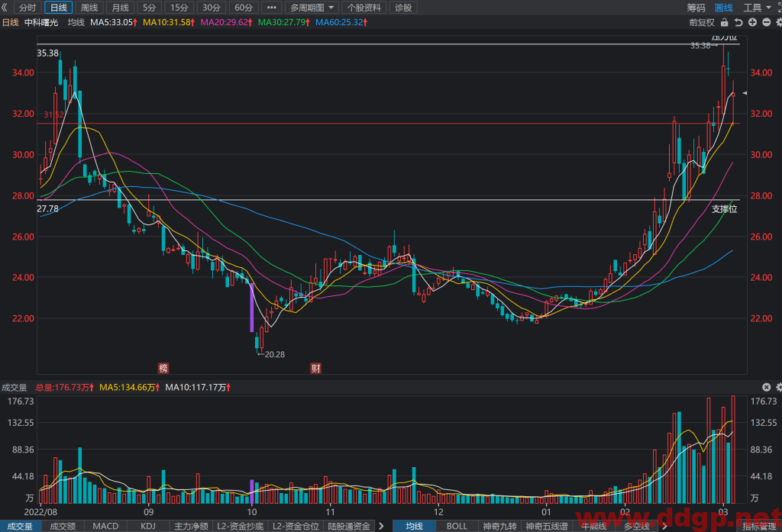The height and width of the screenshot is (532, 782).
Task: Click the 总量:176.73万 volume readout
Action: tap(64, 388)
